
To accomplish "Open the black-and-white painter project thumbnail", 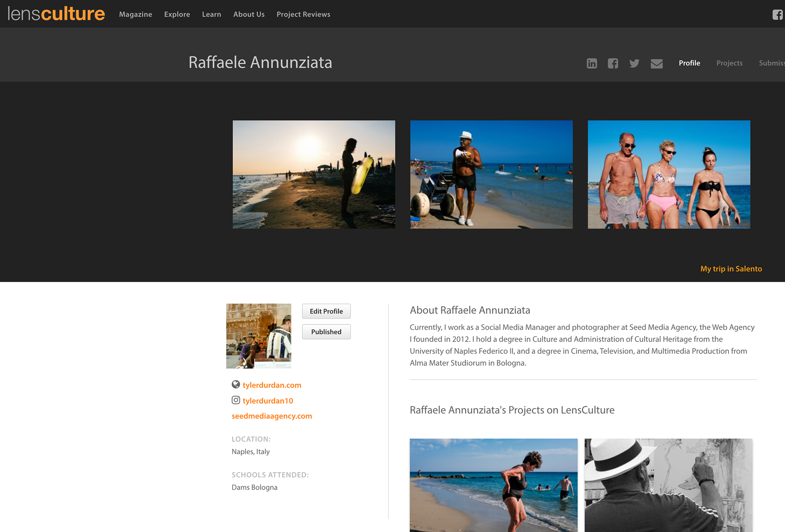I will click(x=668, y=485).
